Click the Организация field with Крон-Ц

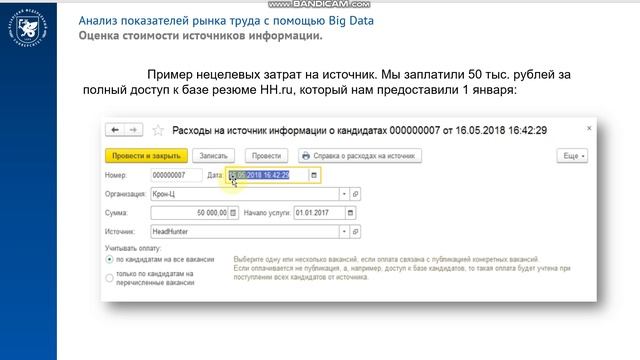tap(245, 194)
